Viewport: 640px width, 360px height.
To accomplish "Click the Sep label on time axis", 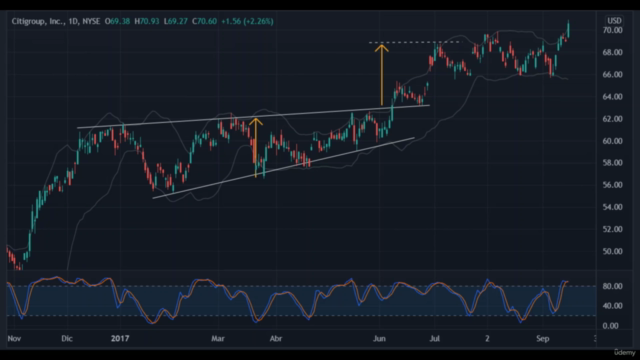I will click(542, 338).
